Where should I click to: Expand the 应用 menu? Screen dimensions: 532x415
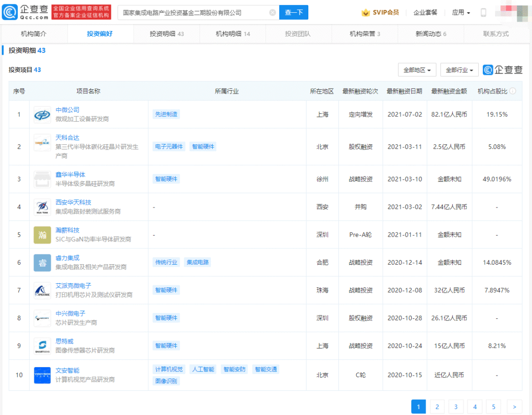(461, 12)
